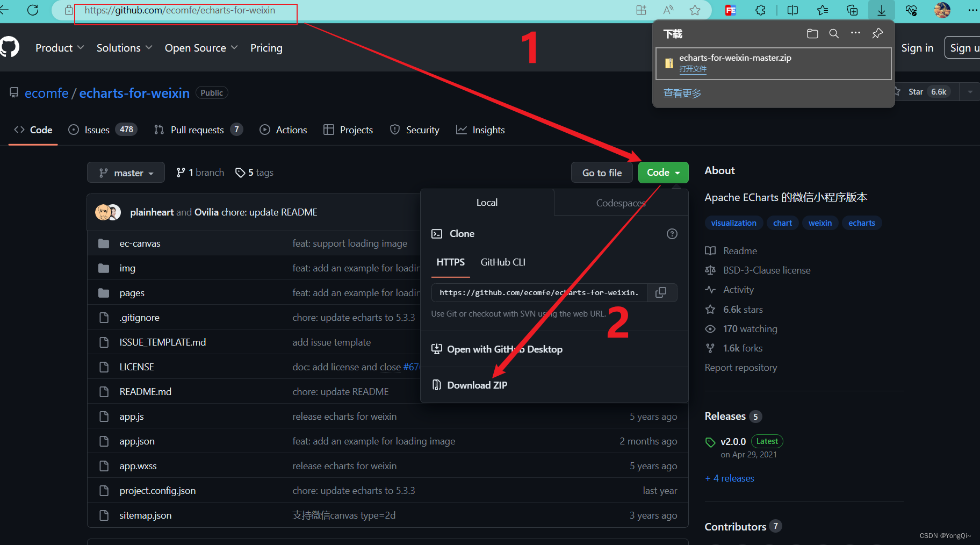980x545 pixels.
Task: Click the browser refresh icon
Action: click(x=33, y=10)
